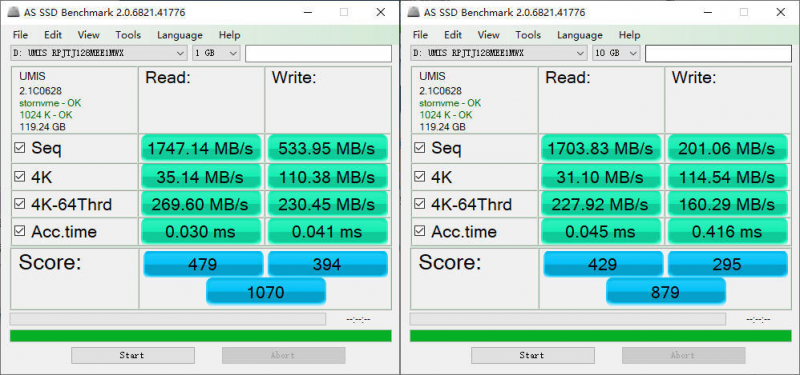The image size is (800, 375).
Task: Uncheck 4K test in right window
Action: (x=419, y=177)
